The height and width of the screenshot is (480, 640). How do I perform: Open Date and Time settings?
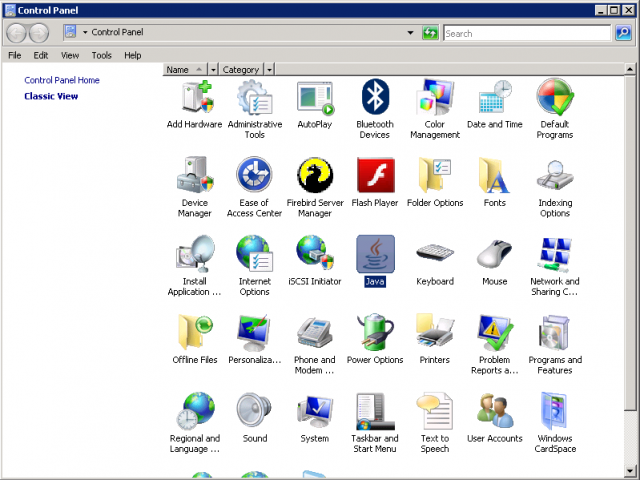point(495,104)
